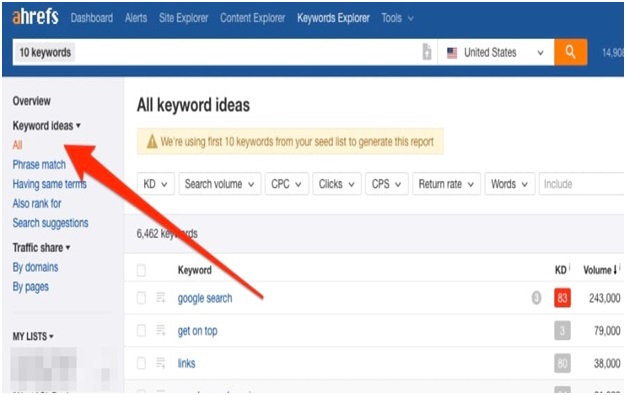This screenshot has width=626, height=395.
Task: Click the 243,000 volume value
Action: pos(604,298)
